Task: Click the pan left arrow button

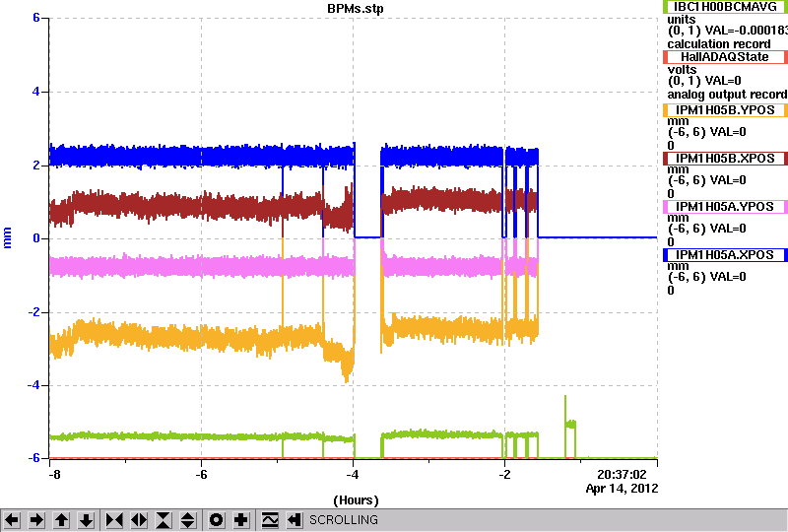Action: 12,520
